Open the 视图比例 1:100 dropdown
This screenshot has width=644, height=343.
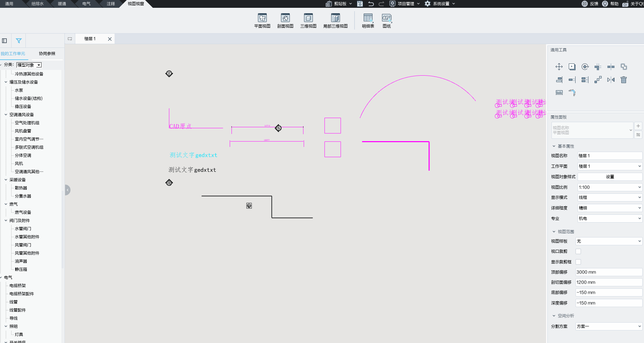point(610,187)
